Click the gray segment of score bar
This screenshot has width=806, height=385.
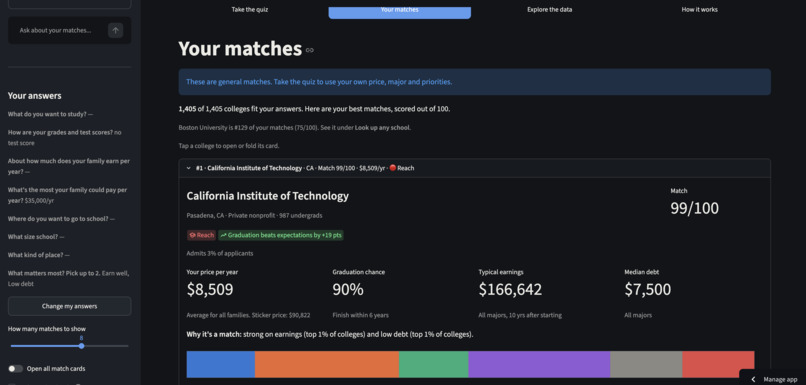(646, 364)
